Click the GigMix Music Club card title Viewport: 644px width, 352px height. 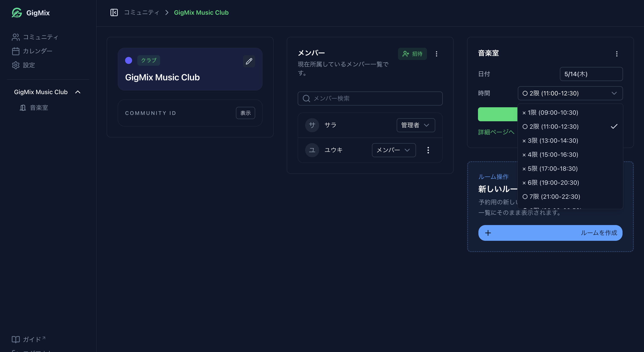click(x=162, y=77)
